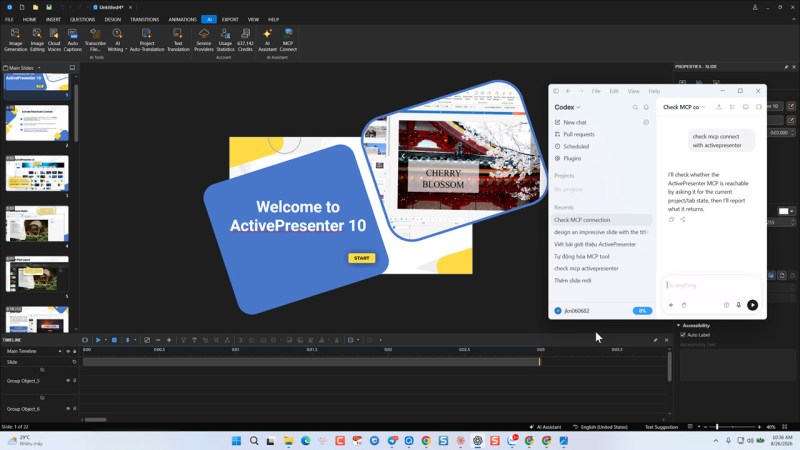Click timeline zoom out minus icon
This screenshot has width=800, height=450.
158,340
